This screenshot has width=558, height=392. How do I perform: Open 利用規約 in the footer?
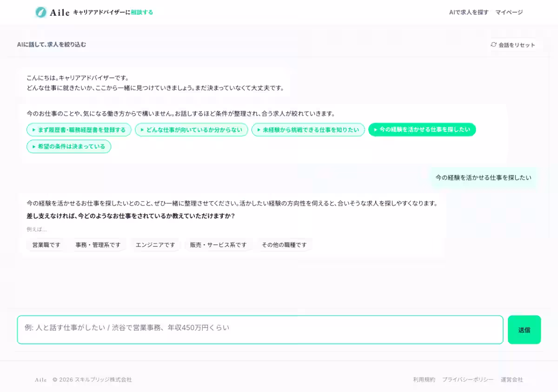[424, 379]
